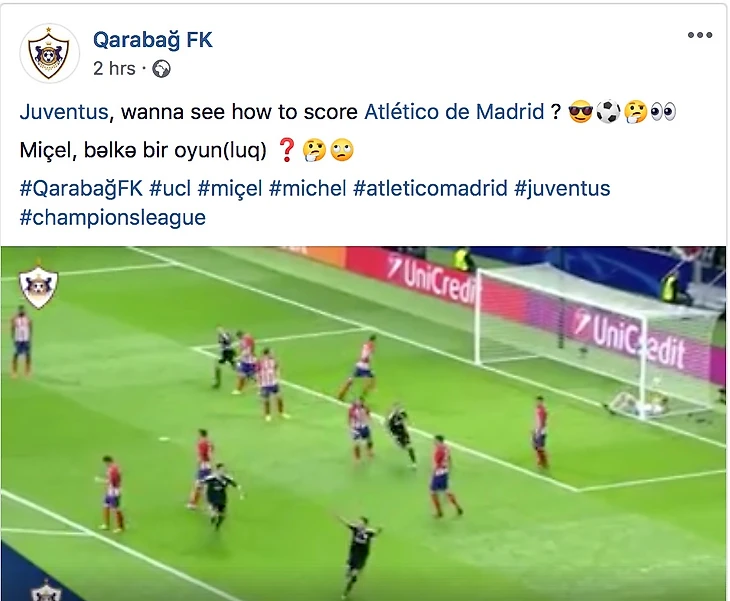Click the rolling eyes emoji
Image resolution: width=730 pixels, height=601 pixels.
pyautogui.click(x=342, y=150)
